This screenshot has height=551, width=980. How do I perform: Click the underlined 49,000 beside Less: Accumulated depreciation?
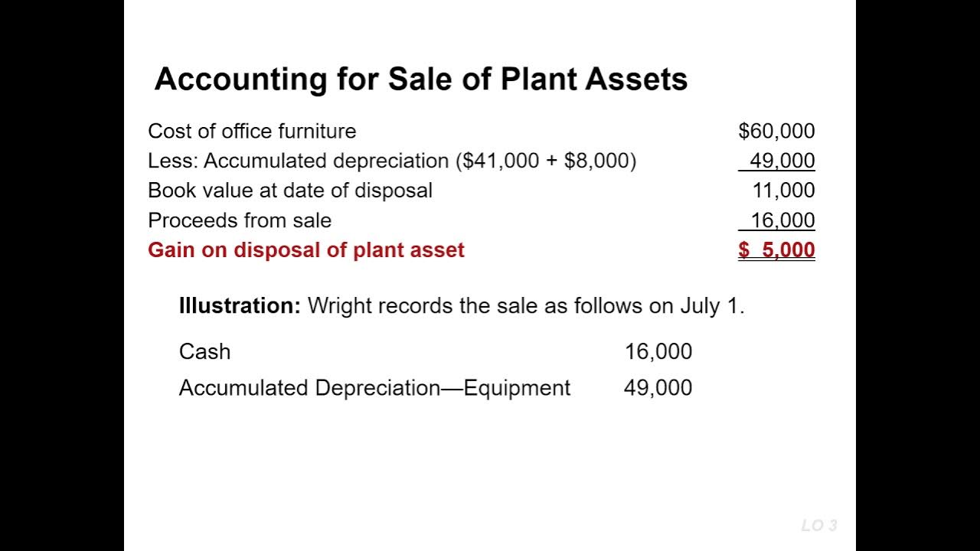point(782,161)
